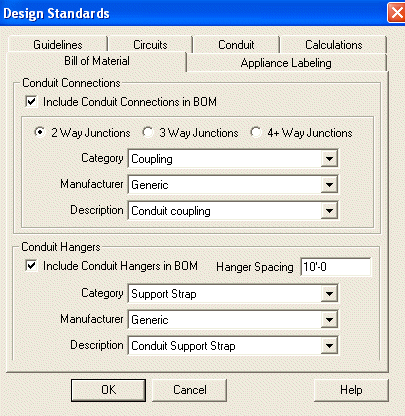Viewport: 405px width, 416px height.
Task: Click the Hanger Spacing input field
Action: pos(336,267)
